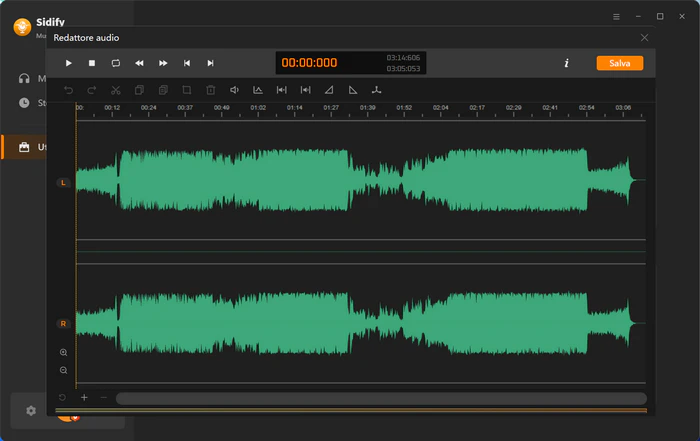Viewport: 700px width, 441px height.
Task: Click the horizontal scrollbar under the waveform
Action: point(381,398)
